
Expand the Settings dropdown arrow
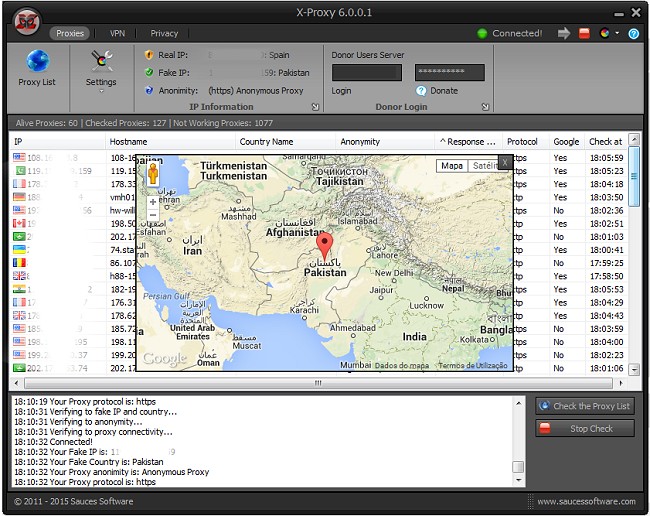[x=101, y=91]
